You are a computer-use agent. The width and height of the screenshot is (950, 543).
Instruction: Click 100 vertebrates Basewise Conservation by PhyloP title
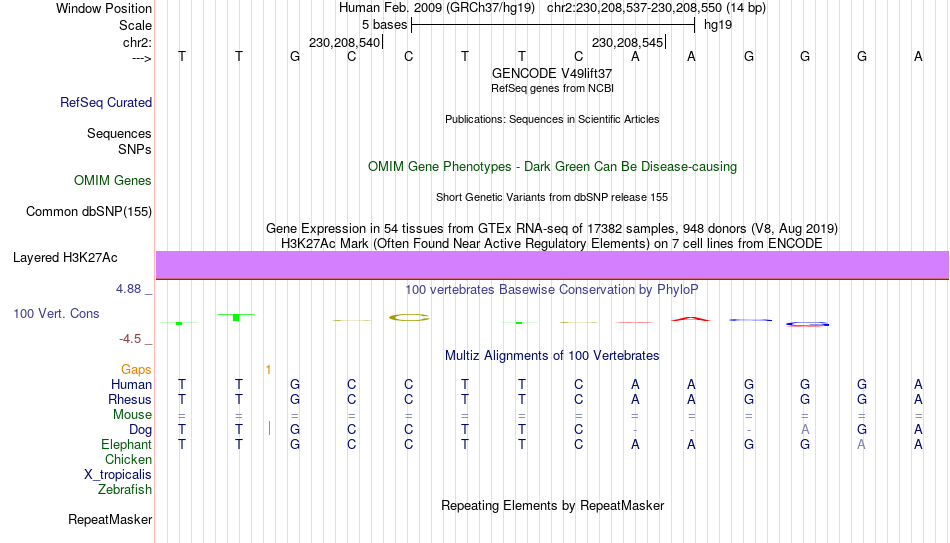coord(552,290)
